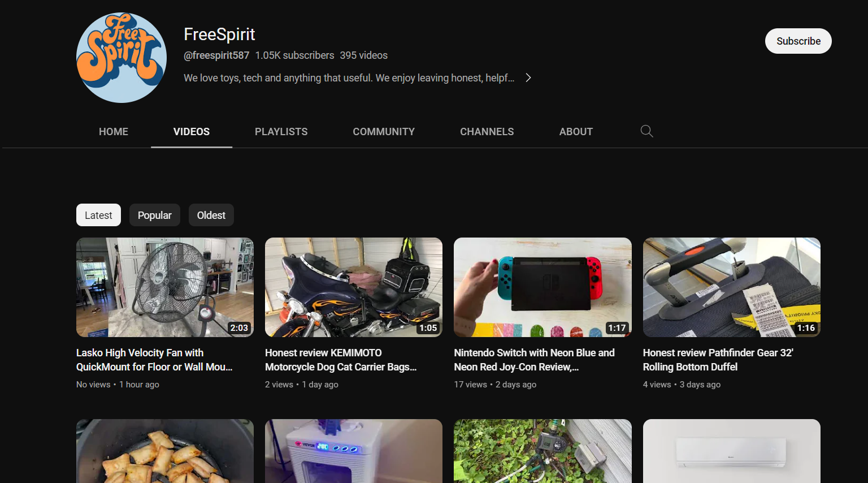Sort videos by Popular
This screenshot has height=483, width=868.
(154, 215)
